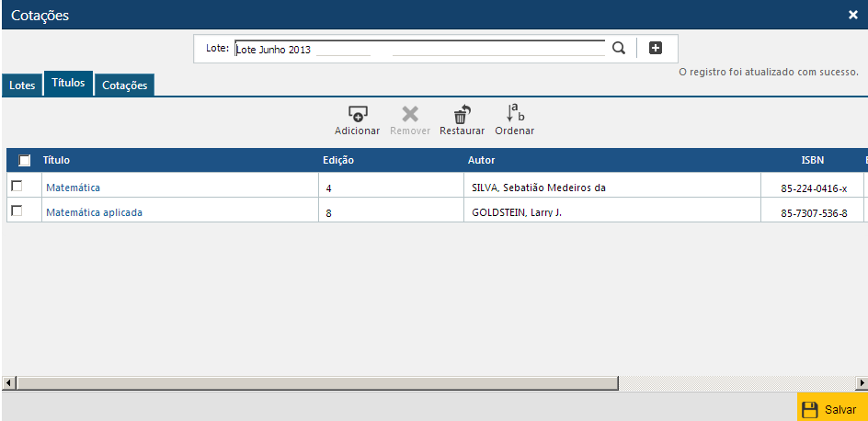
Task: Tick the checkbox for Matemática aplicada
Action: coord(17,211)
